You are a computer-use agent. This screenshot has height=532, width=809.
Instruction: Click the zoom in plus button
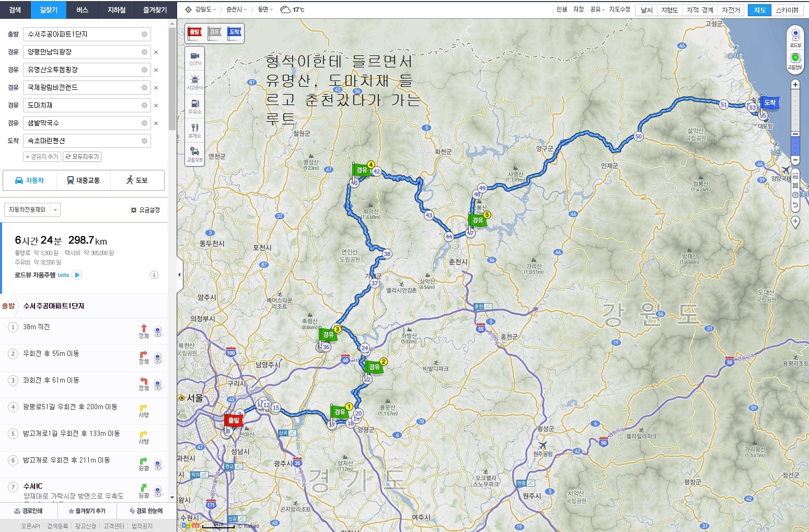tap(795, 85)
